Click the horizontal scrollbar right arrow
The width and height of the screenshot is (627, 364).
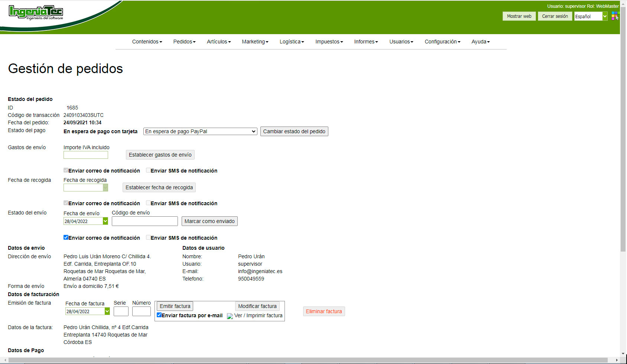pos(617,360)
